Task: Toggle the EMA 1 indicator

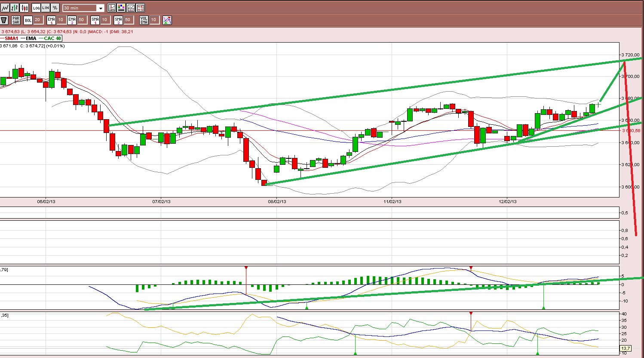Action: [x=51, y=20]
